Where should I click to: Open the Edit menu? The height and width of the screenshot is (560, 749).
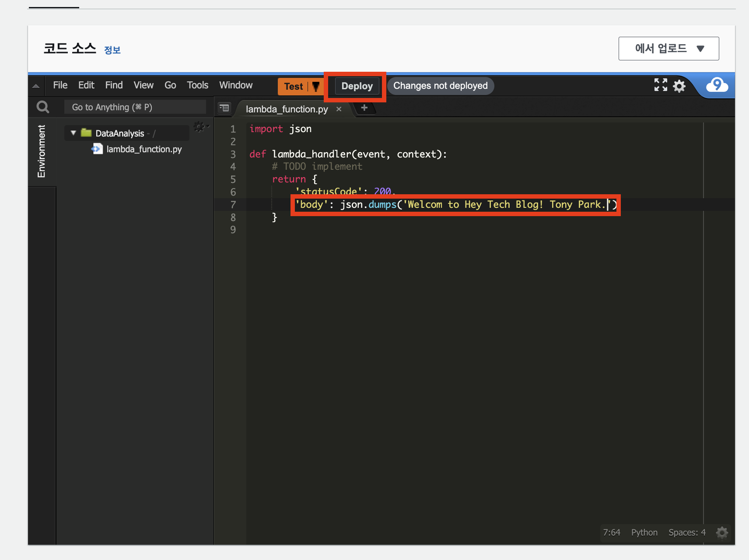click(86, 85)
